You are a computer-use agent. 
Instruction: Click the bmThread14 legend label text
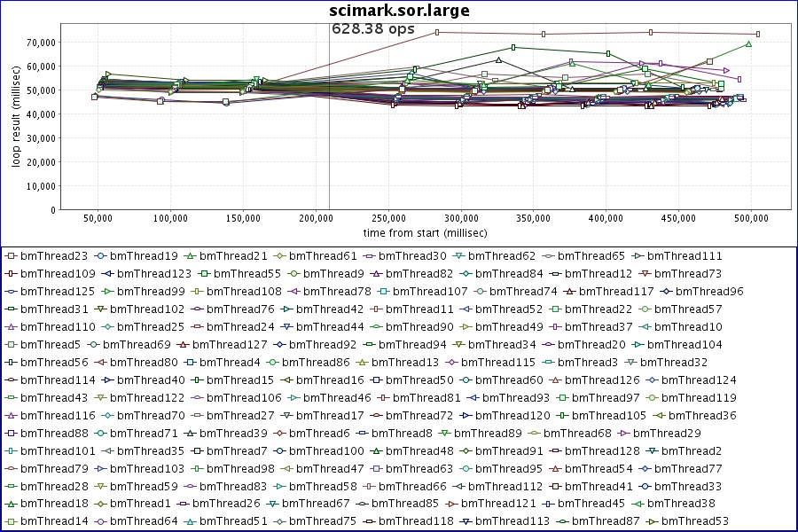[x=54, y=521]
